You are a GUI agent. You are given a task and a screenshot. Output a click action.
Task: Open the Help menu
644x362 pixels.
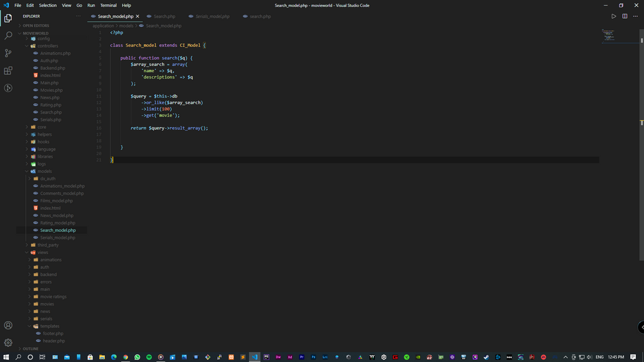click(126, 5)
